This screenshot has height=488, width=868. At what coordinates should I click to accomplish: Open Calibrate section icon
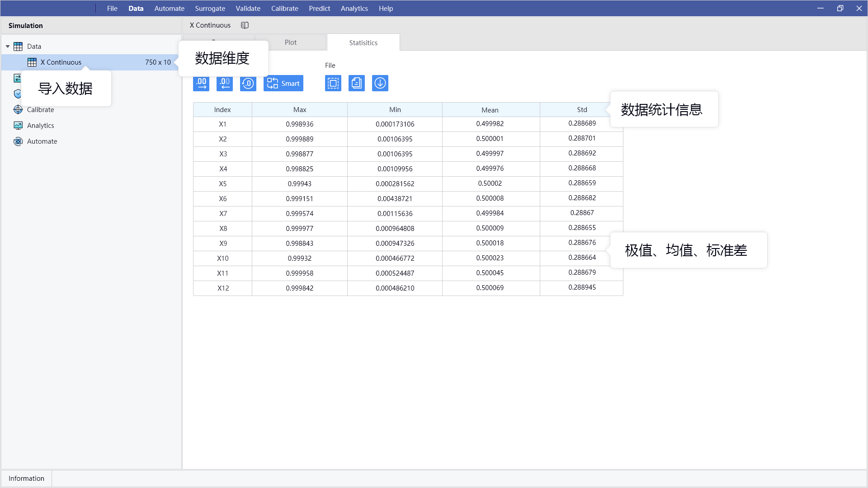pos(18,110)
